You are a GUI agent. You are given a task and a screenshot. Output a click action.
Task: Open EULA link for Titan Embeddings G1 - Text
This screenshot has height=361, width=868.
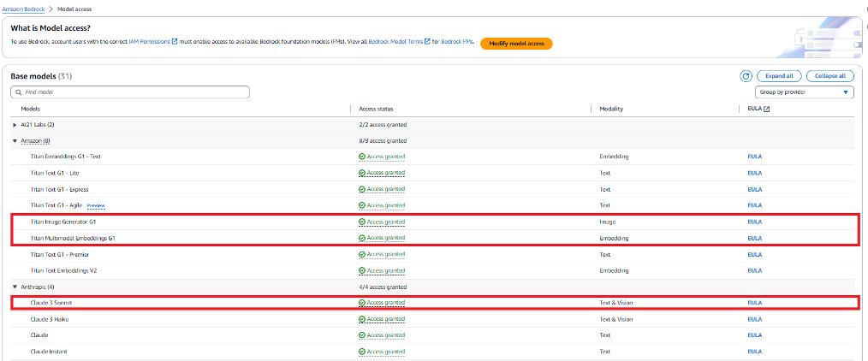[754, 157]
